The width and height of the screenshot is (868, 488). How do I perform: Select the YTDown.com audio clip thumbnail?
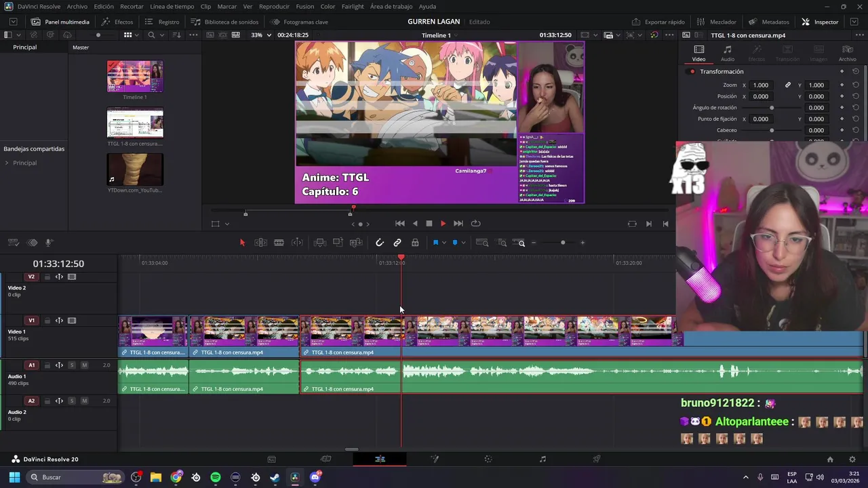[x=135, y=169]
